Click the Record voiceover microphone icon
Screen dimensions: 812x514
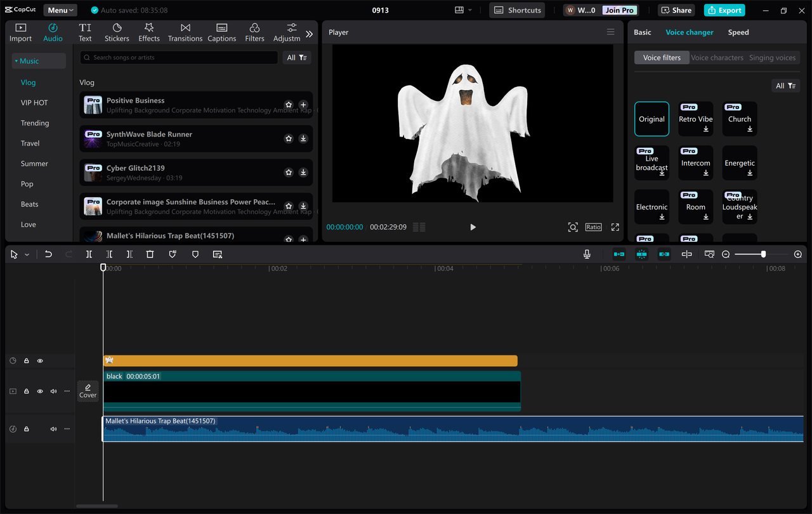587,254
